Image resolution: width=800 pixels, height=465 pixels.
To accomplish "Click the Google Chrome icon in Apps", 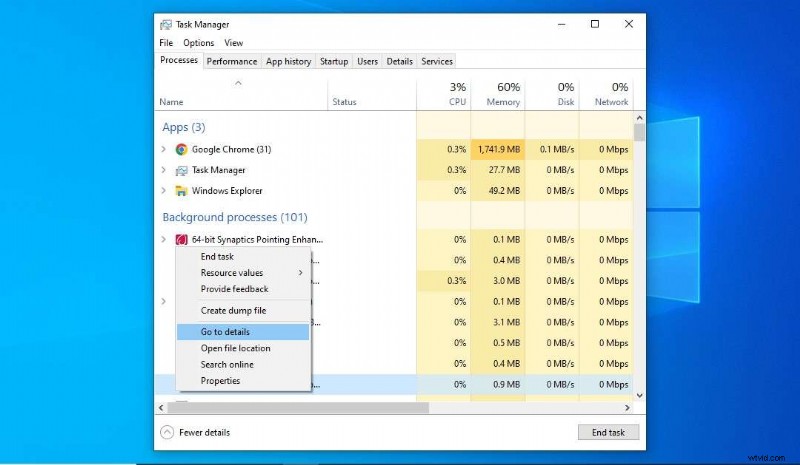I will click(x=181, y=149).
